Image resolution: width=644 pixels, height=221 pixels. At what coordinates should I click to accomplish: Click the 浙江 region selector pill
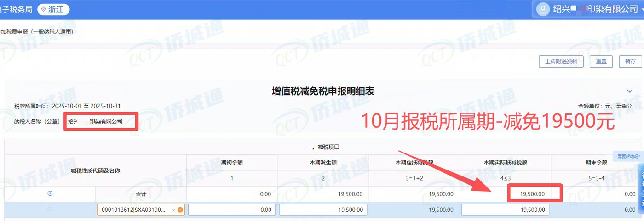point(54,9)
